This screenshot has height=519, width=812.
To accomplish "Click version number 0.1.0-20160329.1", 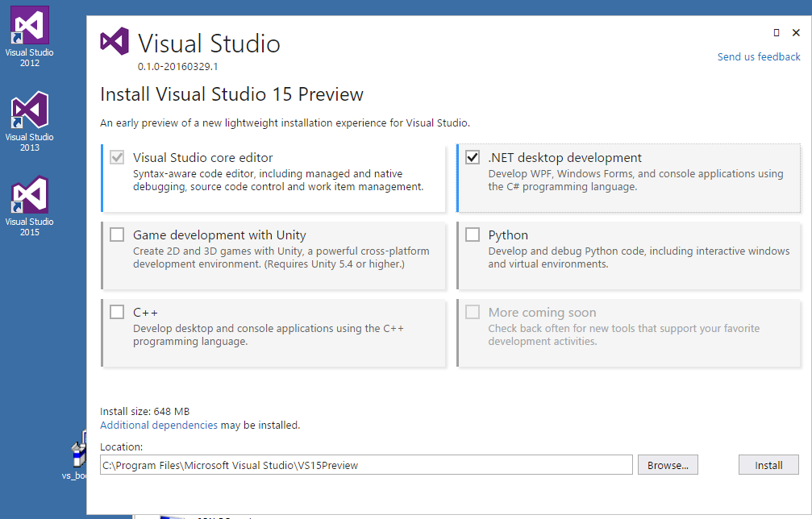I will (x=177, y=67).
